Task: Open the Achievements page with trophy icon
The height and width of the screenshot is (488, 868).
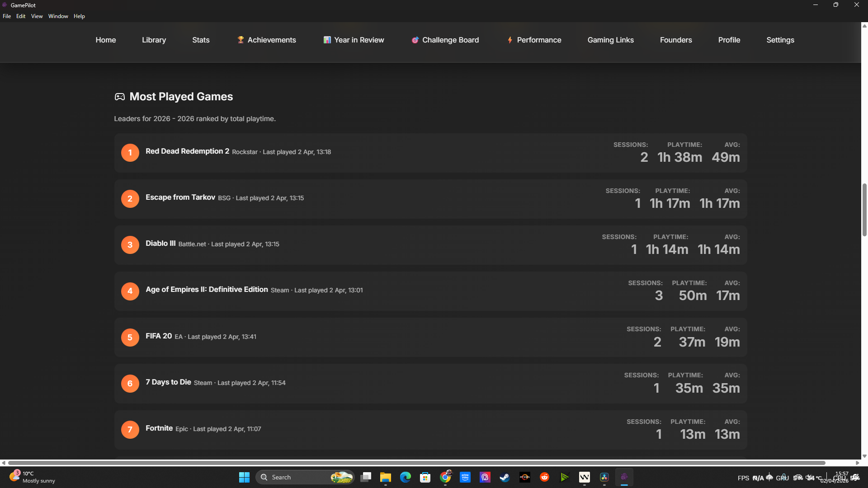Action: point(267,40)
